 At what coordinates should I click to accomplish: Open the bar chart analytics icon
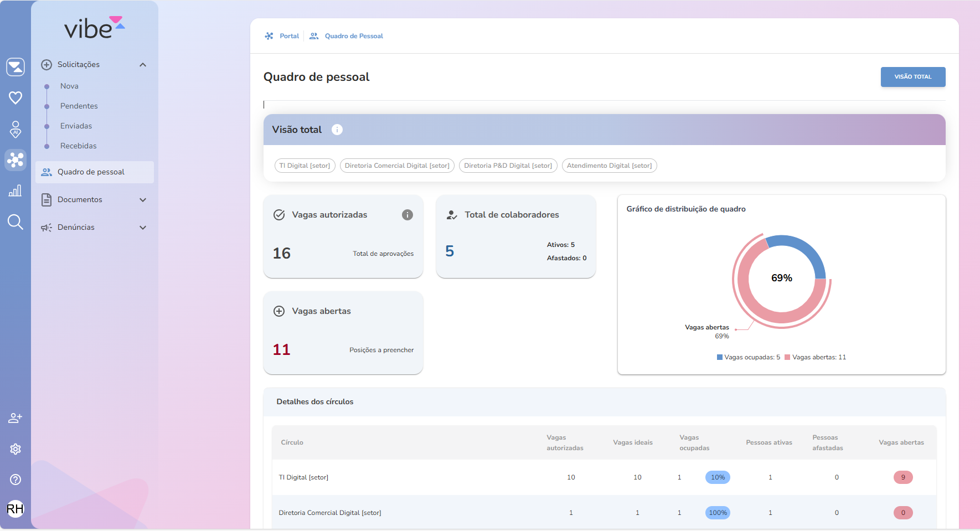16,191
